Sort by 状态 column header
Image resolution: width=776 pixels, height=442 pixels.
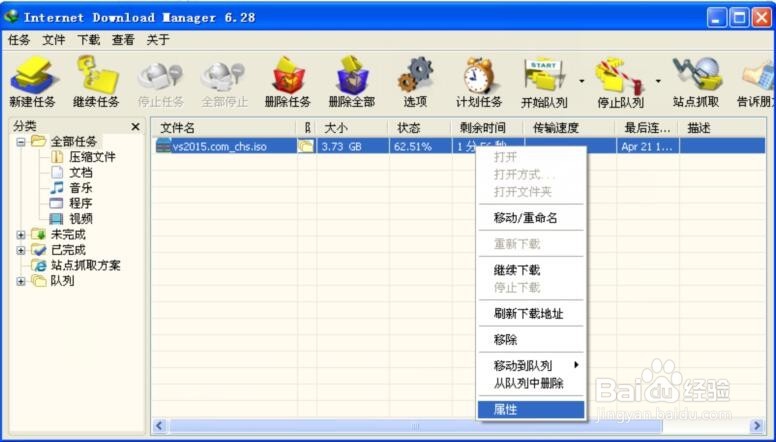pyautogui.click(x=420, y=128)
